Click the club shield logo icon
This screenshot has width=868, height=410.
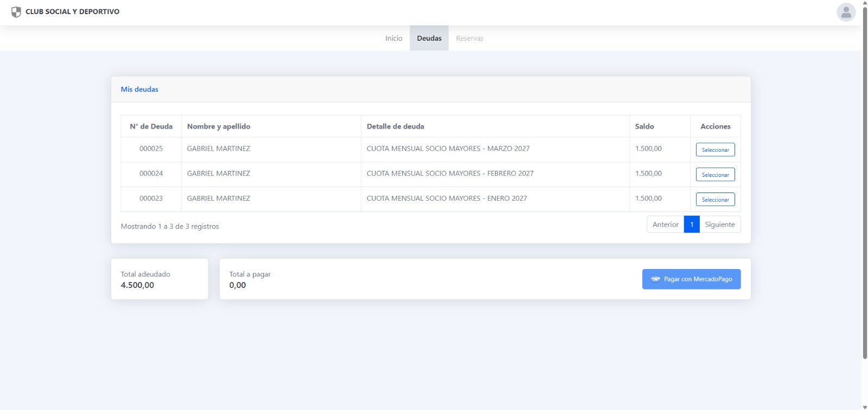click(16, 12)
